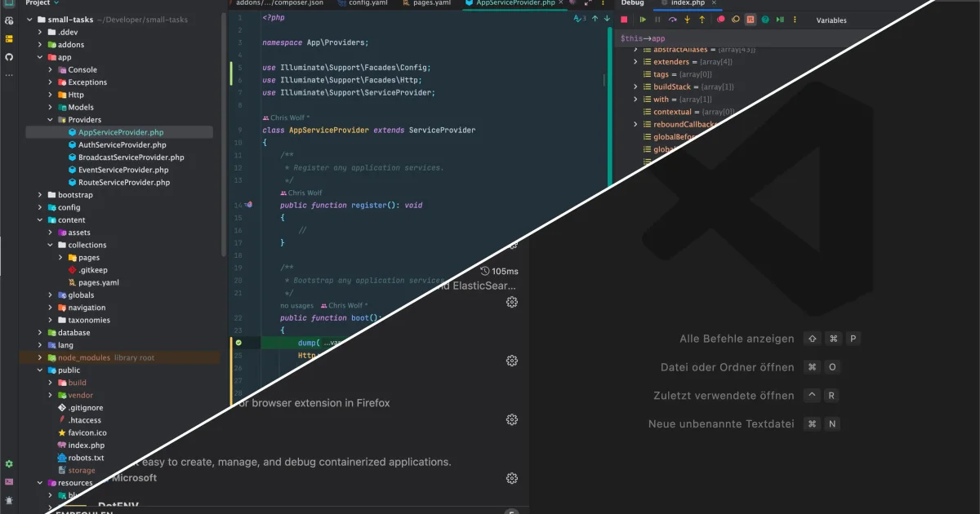Open the green services gear sidebar icon
The image size is (980, 514).
(x=9, y=463)
